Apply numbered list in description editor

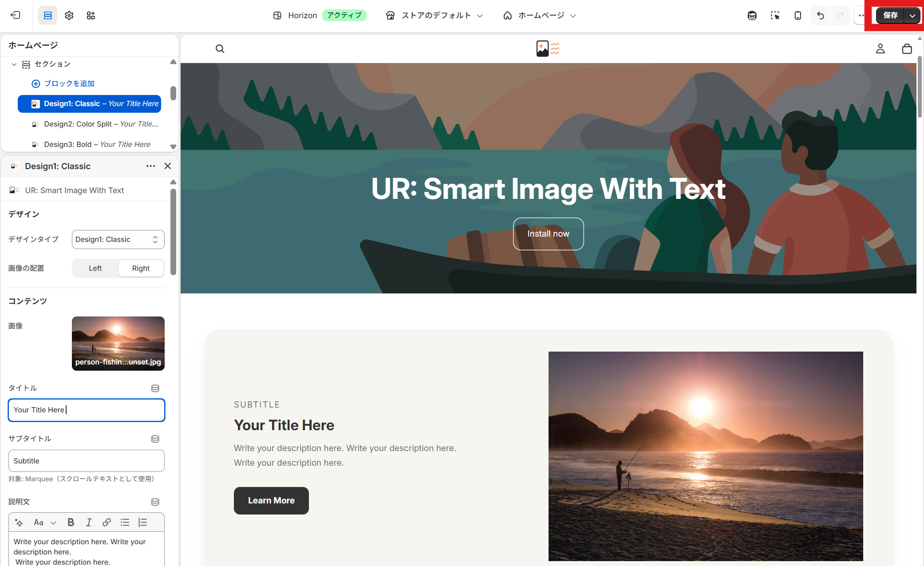(142, 522)
